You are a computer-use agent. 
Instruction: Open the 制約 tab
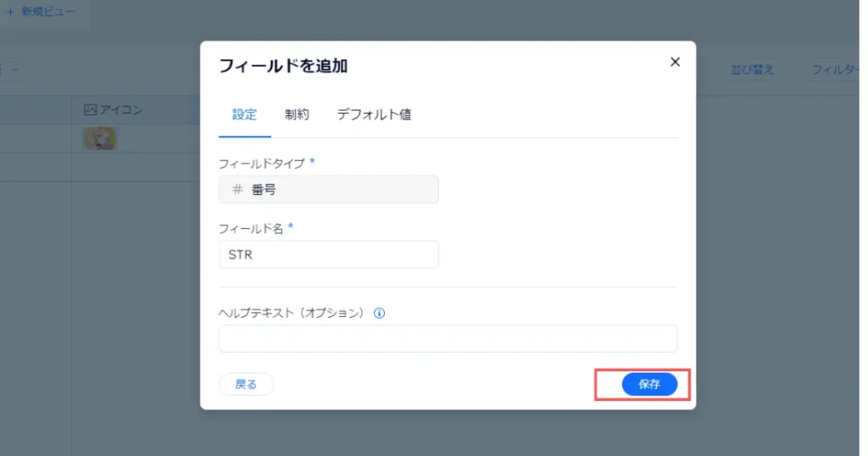(297, 114)
